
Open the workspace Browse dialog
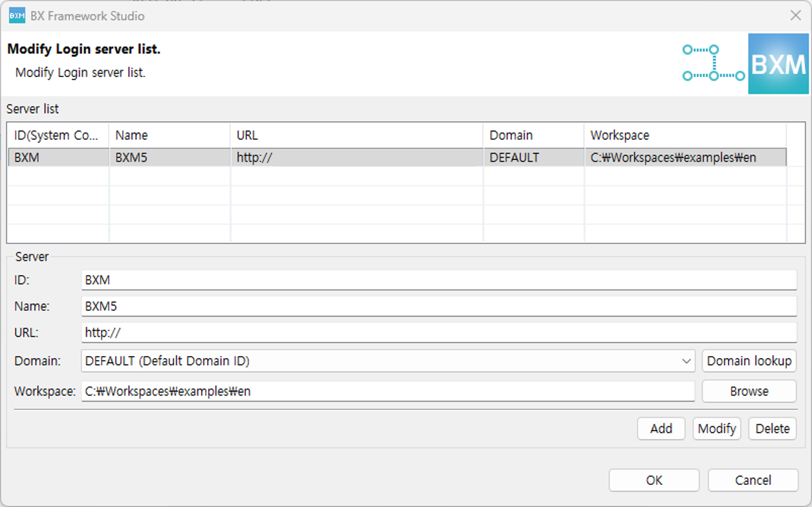click(749, 391)
